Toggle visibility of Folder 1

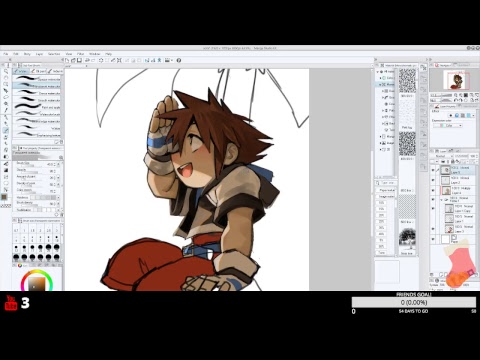[433, 200]
